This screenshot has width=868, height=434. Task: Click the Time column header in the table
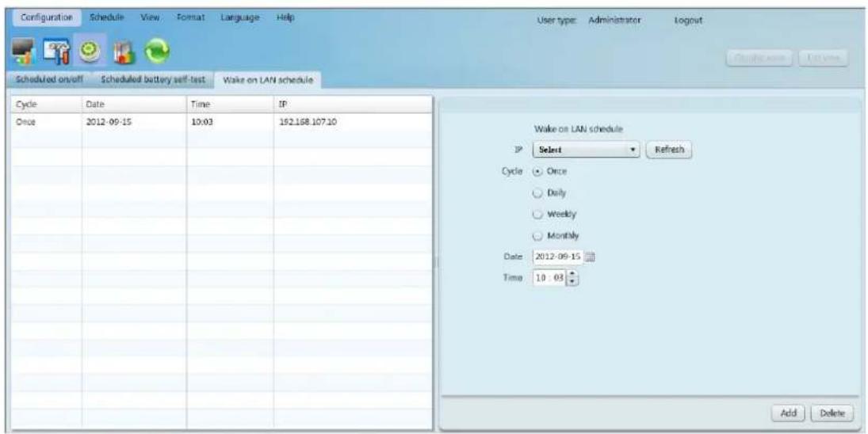click(231, 105)
